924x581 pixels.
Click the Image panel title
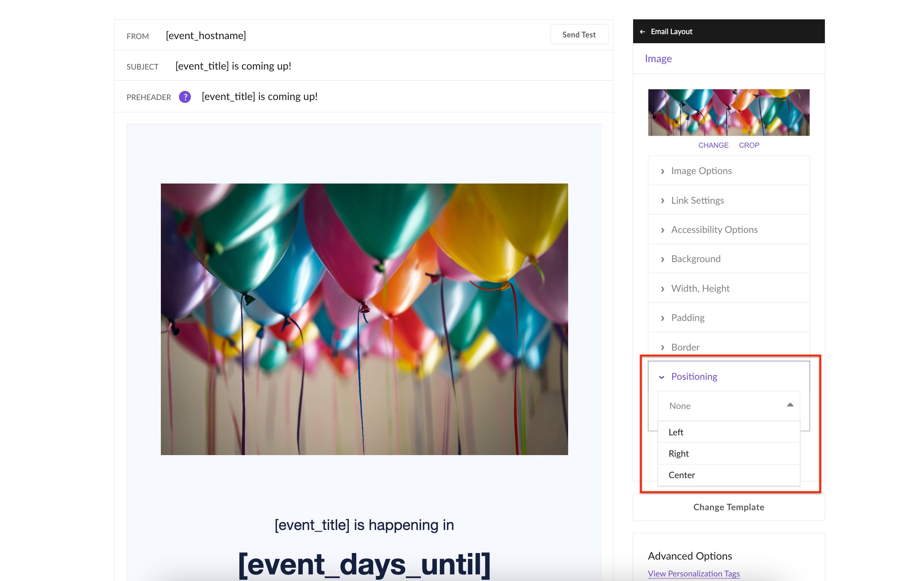tap(658, 59)
